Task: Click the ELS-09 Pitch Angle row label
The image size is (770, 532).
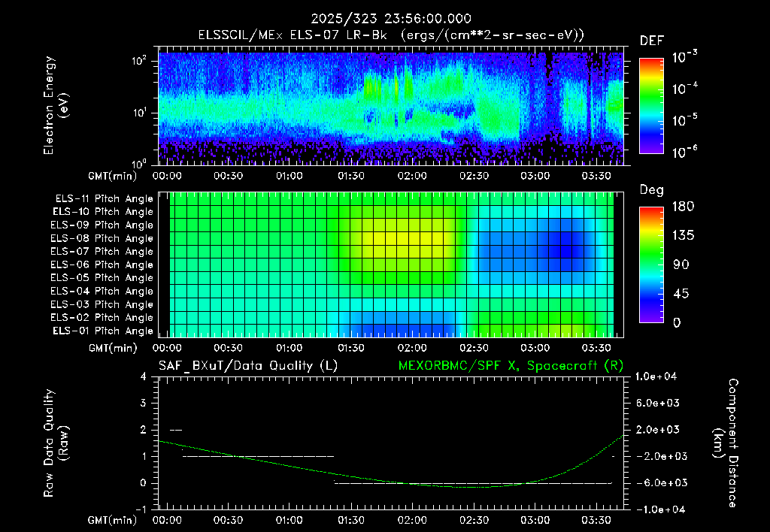Action: point(102,225)
